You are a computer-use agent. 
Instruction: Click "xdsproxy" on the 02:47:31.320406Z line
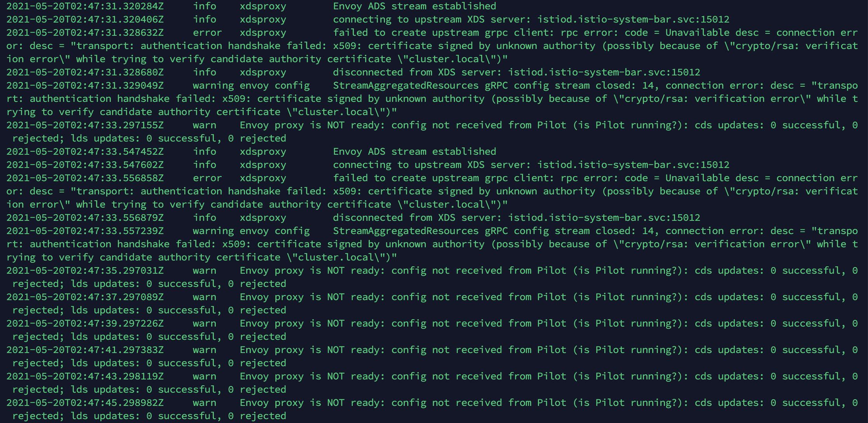coord(263,19)
